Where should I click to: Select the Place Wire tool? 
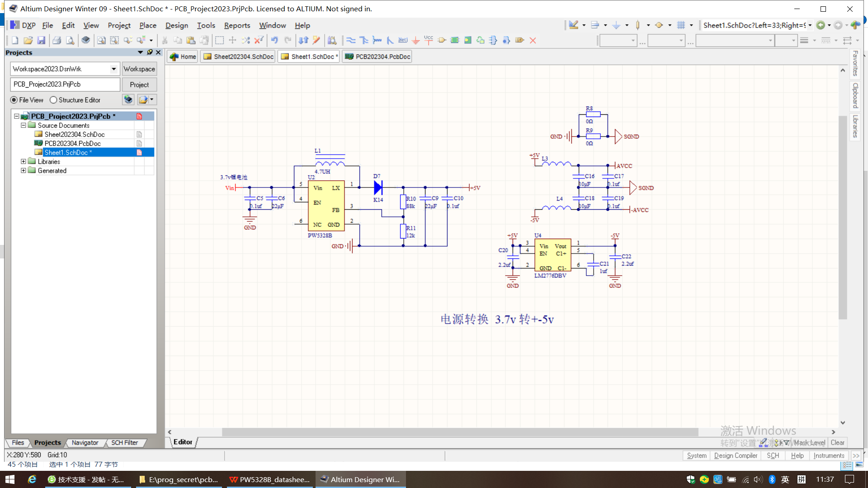coord(351,40)
